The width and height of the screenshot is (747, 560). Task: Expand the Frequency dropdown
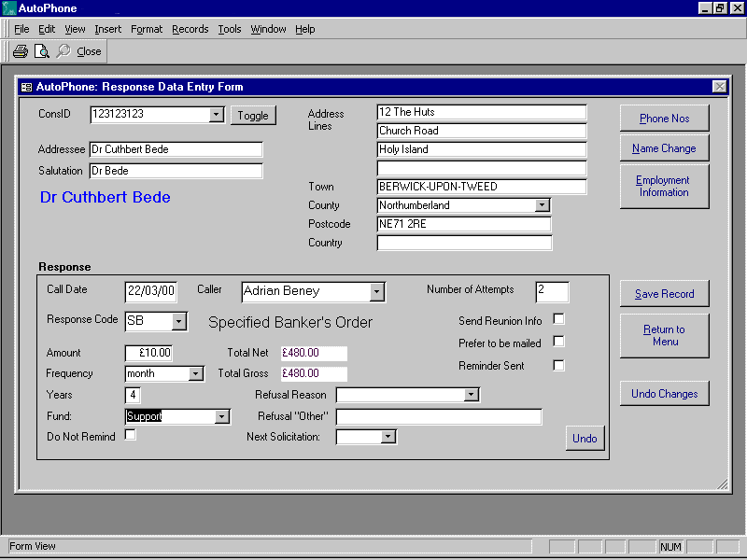click(x=195, y=374)
